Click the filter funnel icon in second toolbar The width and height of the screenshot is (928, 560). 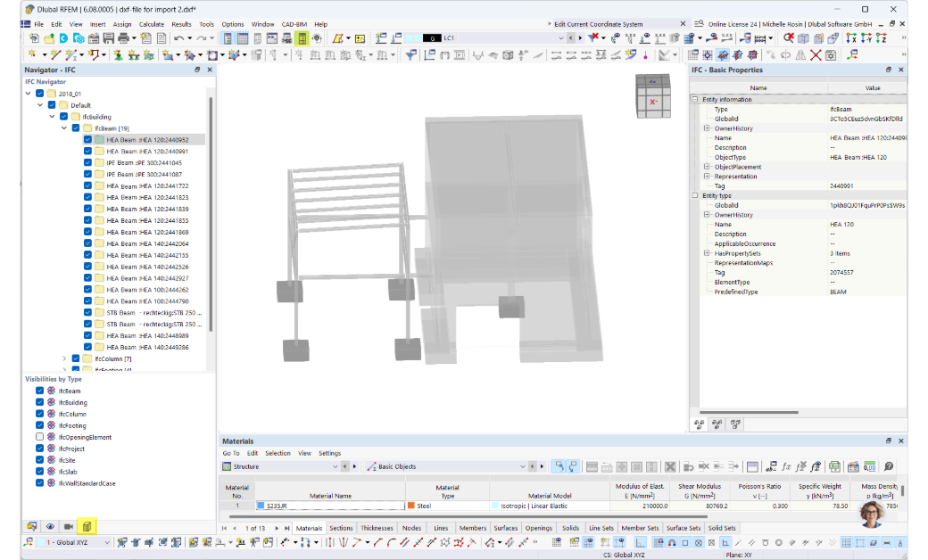[410, 55]
